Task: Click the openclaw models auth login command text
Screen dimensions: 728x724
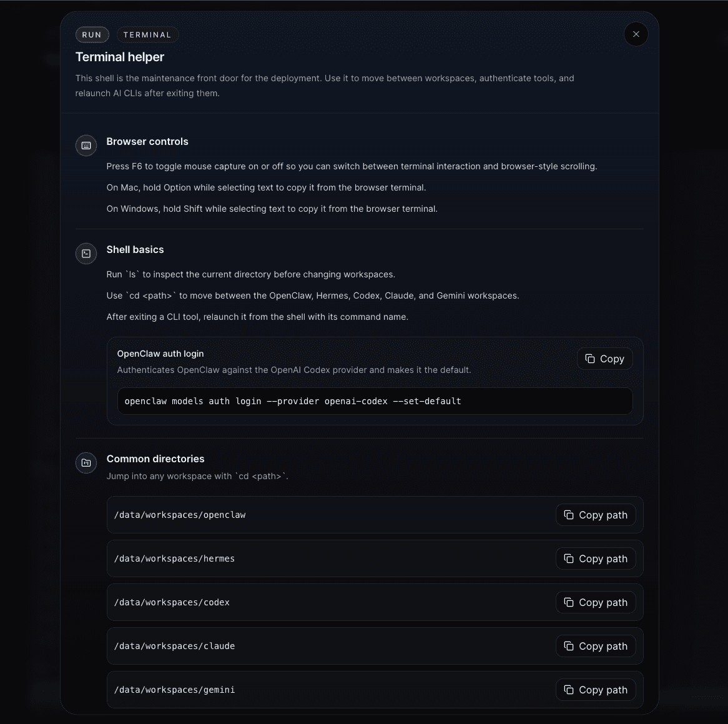Action: pos(292,401)
